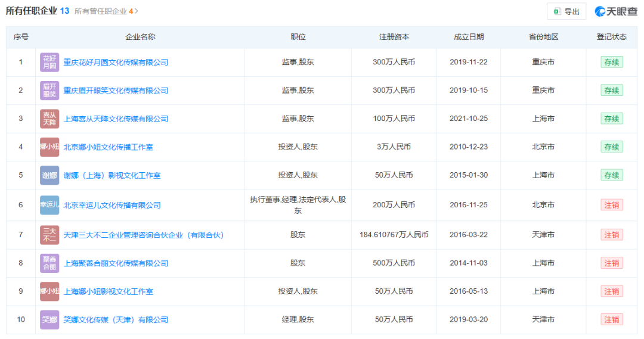Click the date 2016-03-22
Screen dimensions: 644x339
point(469,235)
